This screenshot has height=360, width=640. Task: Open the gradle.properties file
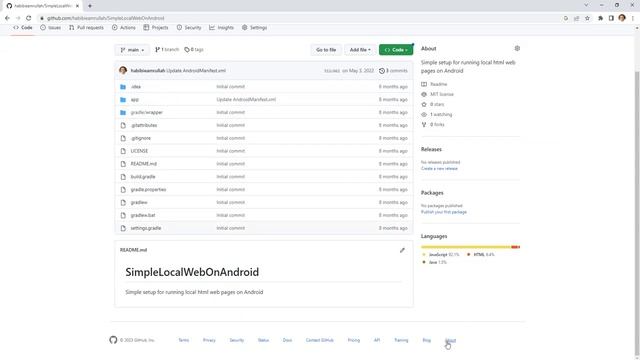coord(148,189)
